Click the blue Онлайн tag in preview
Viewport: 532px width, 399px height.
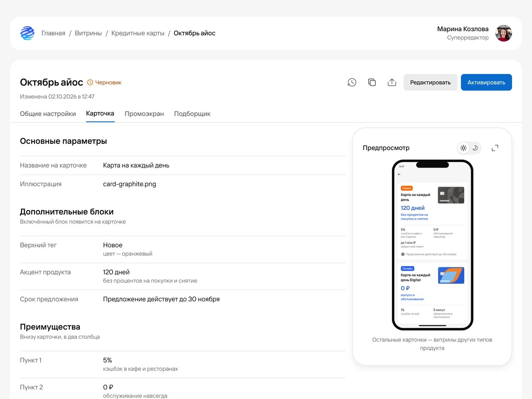pos(408,268)
